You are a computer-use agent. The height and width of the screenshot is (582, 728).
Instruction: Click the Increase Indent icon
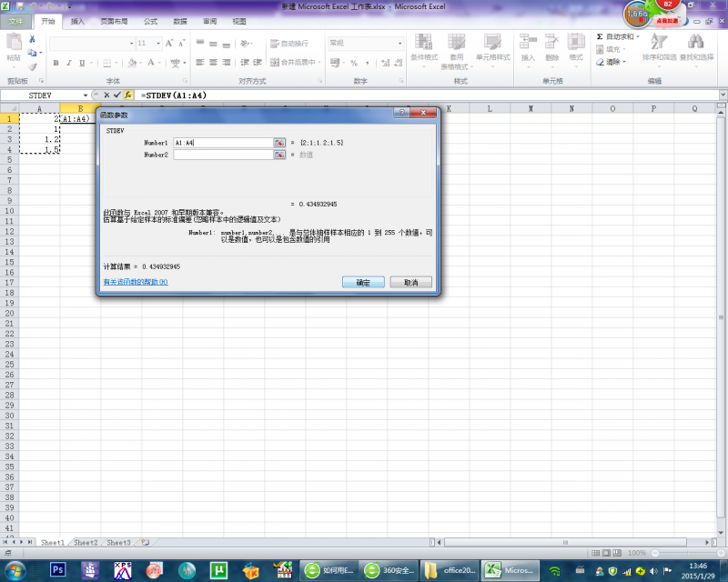click(258, 62)
